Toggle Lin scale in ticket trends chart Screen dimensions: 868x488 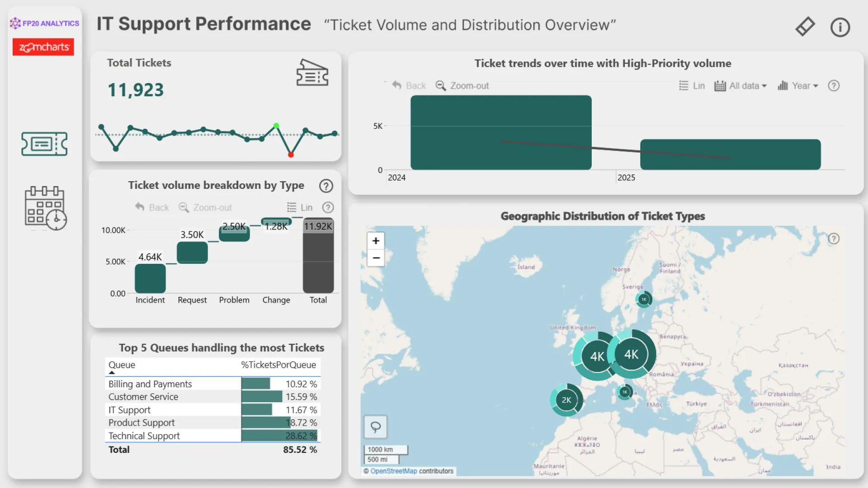(692, 85)
